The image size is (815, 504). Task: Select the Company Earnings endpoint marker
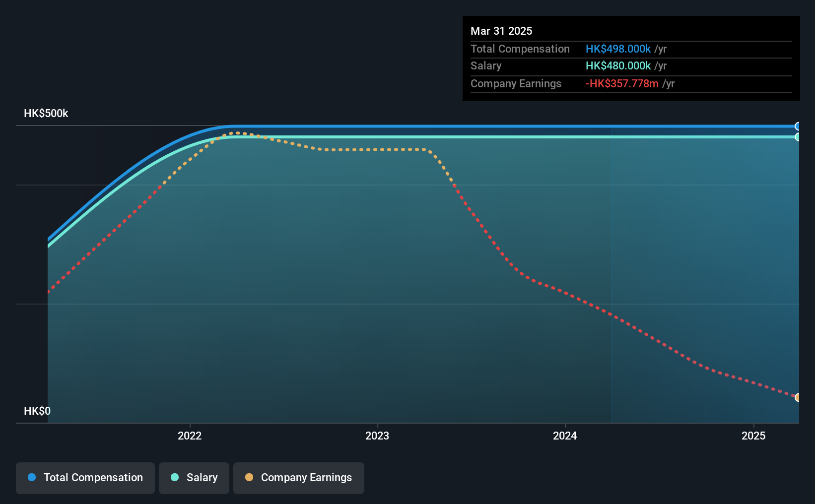[x=798, y=397]
